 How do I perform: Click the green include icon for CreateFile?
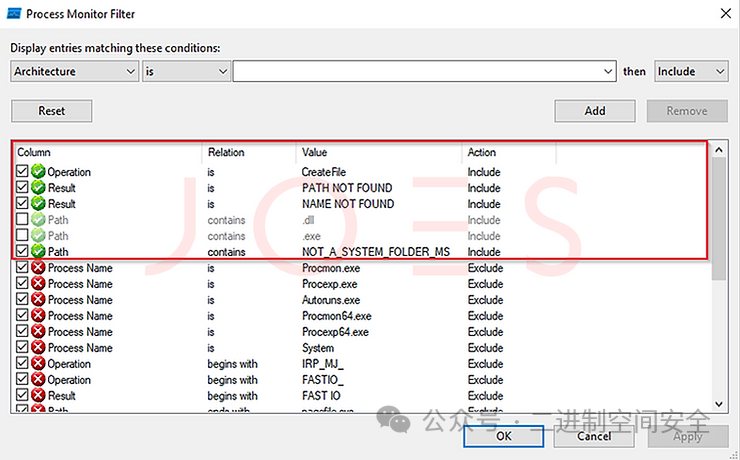(x=38, y=172)
